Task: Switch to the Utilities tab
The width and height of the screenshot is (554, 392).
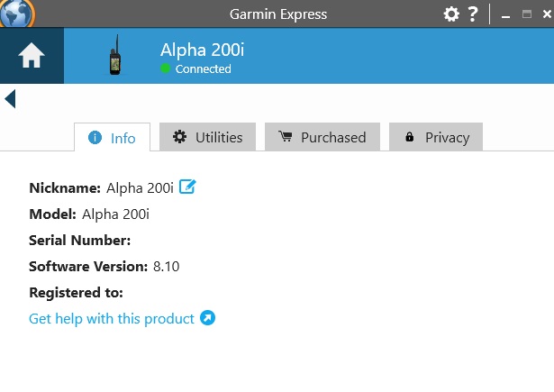Action: [x=207, y=137]
